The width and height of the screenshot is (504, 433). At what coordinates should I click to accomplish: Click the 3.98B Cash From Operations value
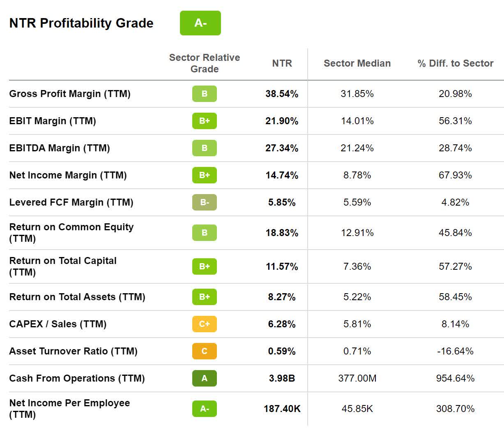[x=282, y=378]
